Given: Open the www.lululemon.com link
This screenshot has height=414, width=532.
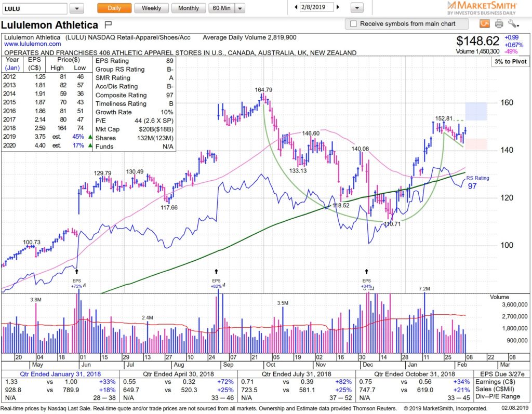Looking at the screenshot, I should pyautogui.click(x=33, y=44).
